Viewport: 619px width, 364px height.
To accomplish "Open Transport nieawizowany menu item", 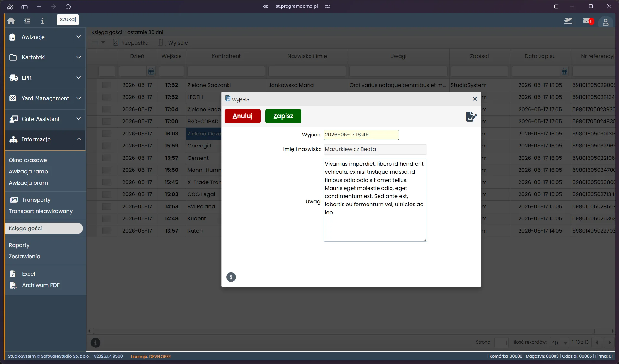I will tap(41, 211).
